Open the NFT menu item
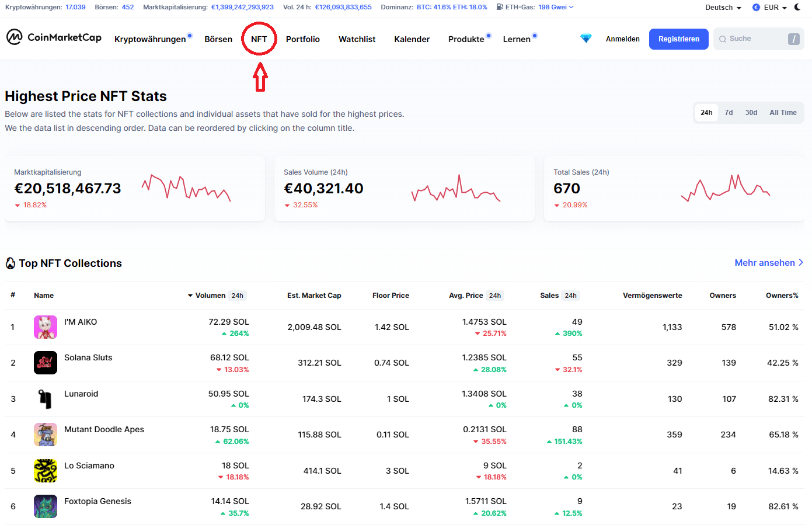Screen dimensions: 812x528 coord(259,39)
